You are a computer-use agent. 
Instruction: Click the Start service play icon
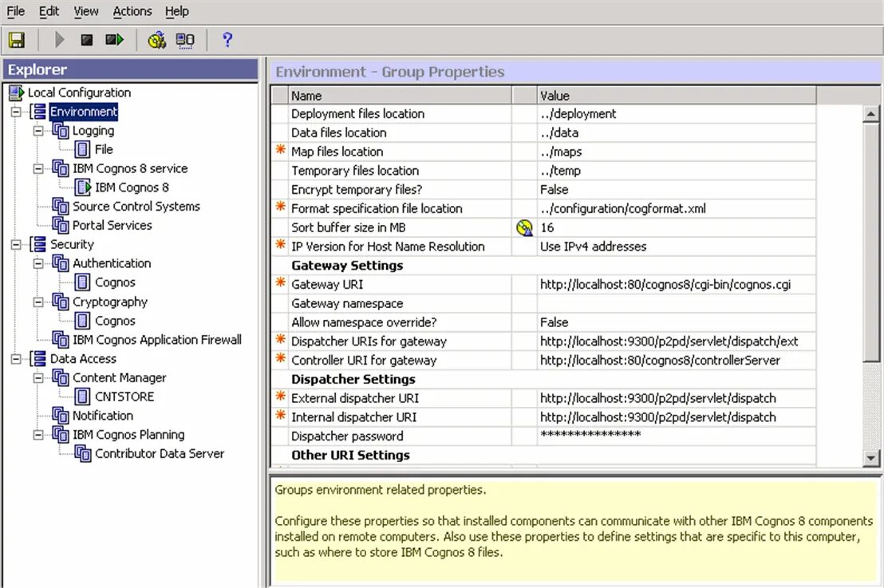60,40
